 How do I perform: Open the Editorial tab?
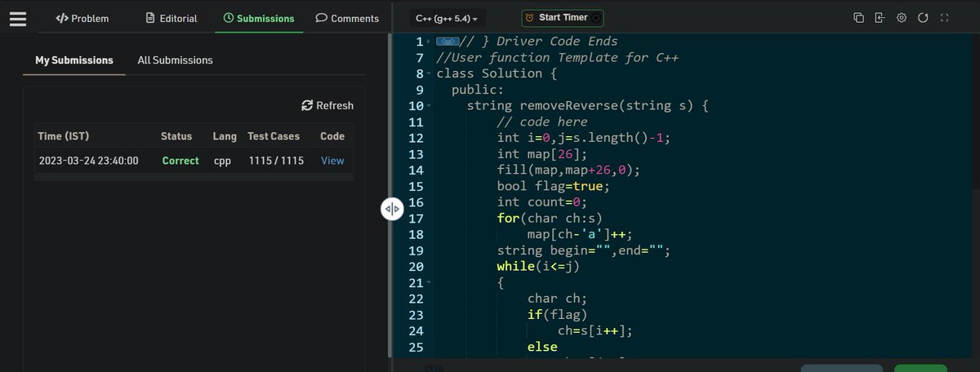click(x=171, y=18)
